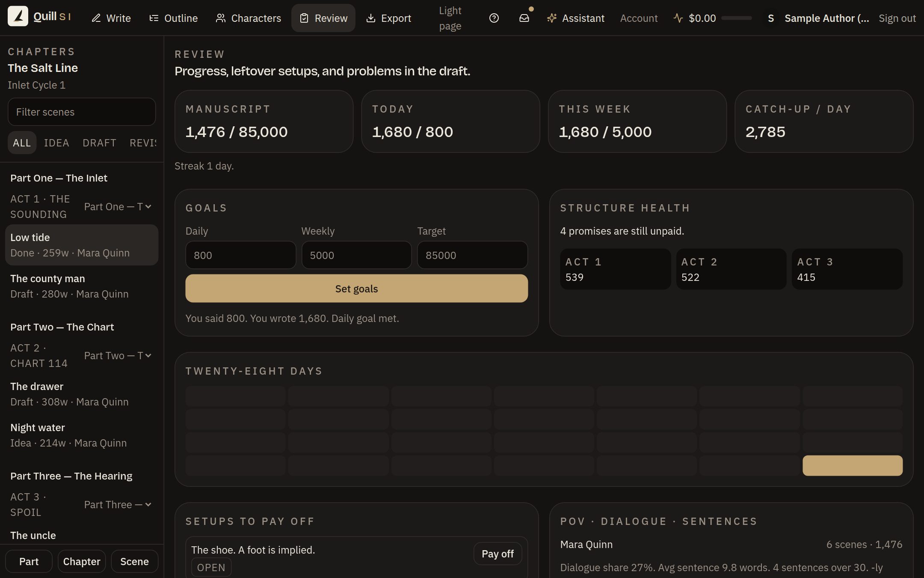Open the Export tab
Viewport: 924px width, 578px height.
[x=389, y=18]
